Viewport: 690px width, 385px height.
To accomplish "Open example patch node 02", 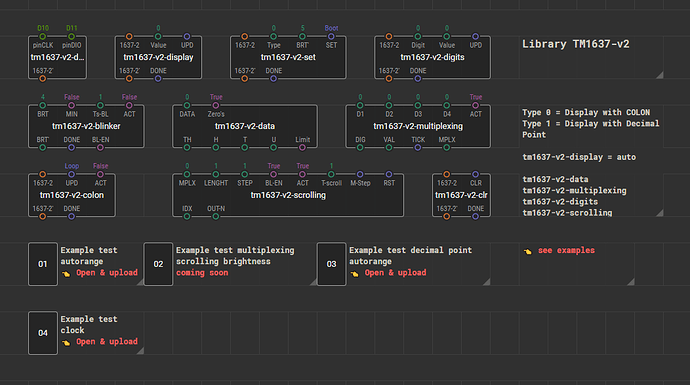I will (158, 264).
